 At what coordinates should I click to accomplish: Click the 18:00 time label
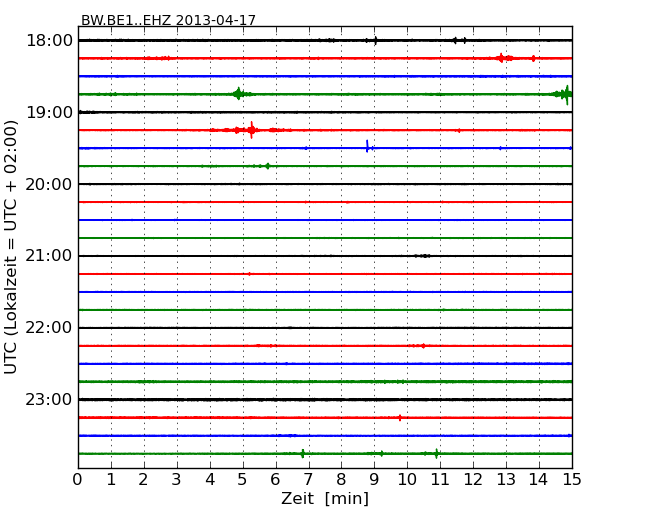(49, 41)
